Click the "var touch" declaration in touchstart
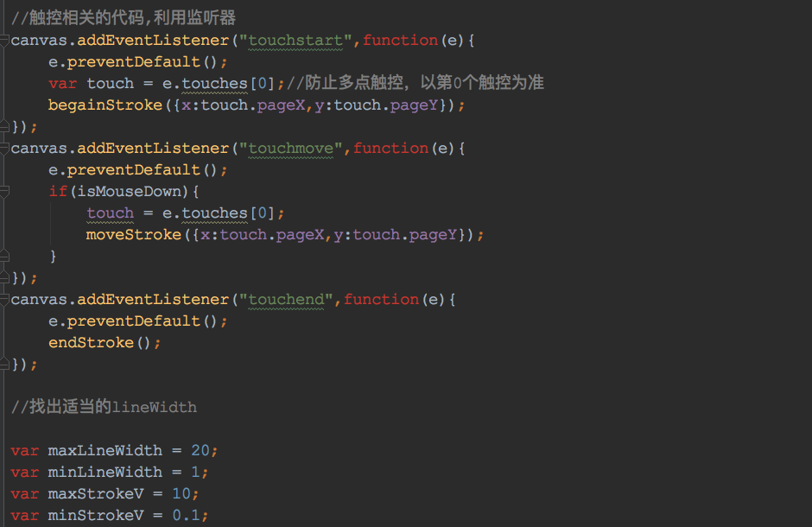Image resolution: width=812 pixels, height=527 pixels. pos(92,83)
